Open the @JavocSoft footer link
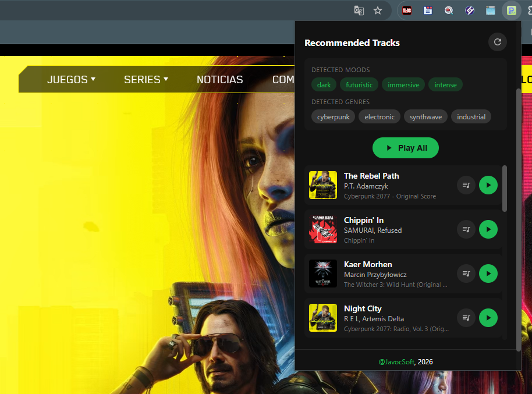This screenshot has height=394, width=532. pyautogui.click(x=396, y=362)
